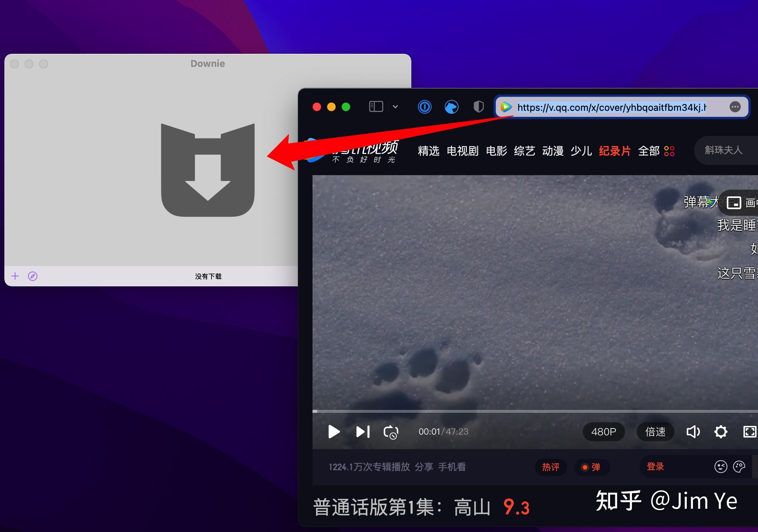758x532 pixels.
Task: Enter fullscreen video mode
Action: click(750, 432)
